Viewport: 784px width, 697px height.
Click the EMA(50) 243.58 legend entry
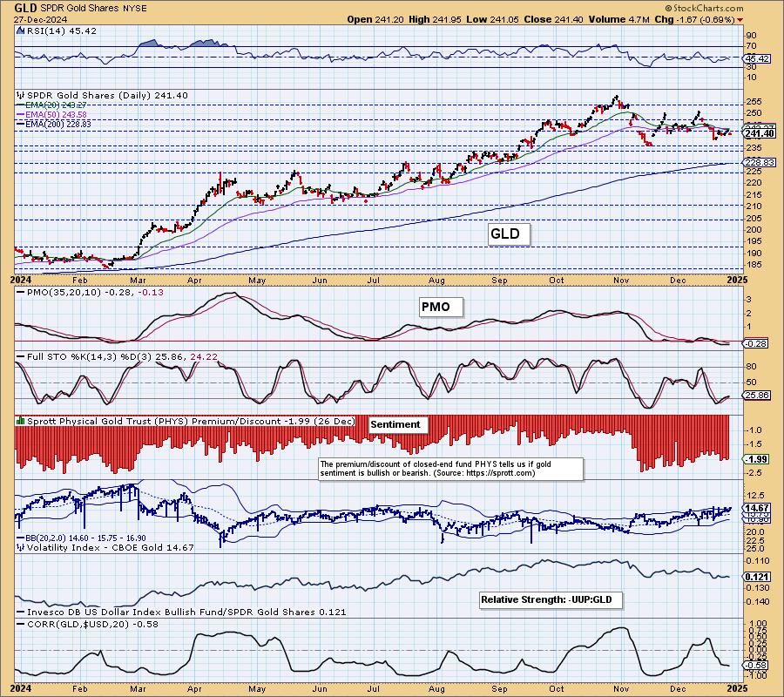coord(52,114)
